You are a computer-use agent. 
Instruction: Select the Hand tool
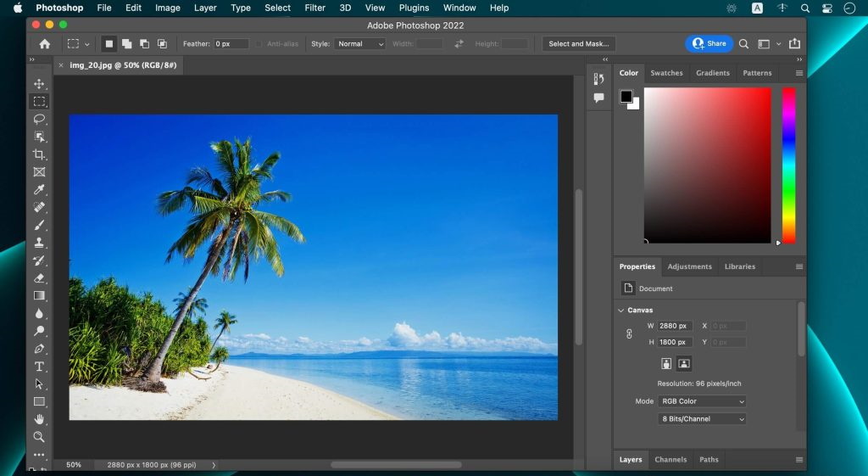(x=39, y=419)
